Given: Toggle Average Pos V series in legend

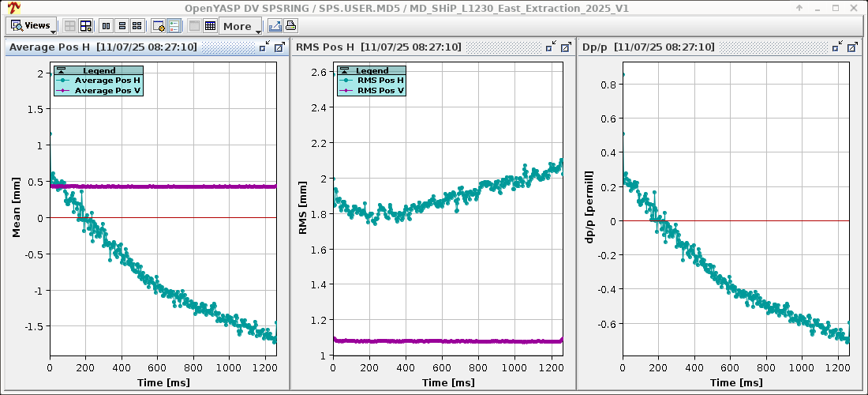Looking at the screenshot, I should pos(108,91).
